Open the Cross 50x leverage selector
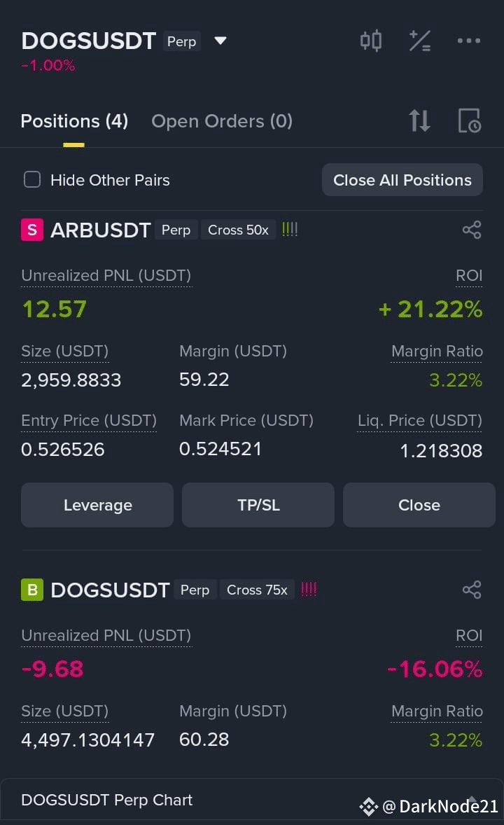 [238, 230]
